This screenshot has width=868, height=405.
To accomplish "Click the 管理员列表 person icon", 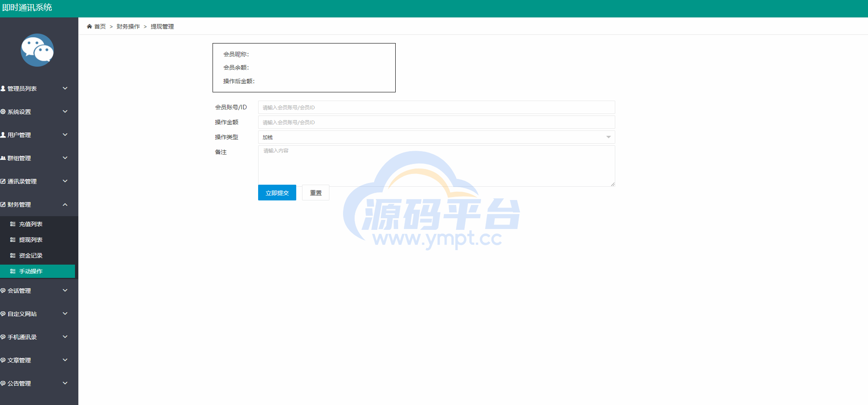I will [x=3, y=89].
